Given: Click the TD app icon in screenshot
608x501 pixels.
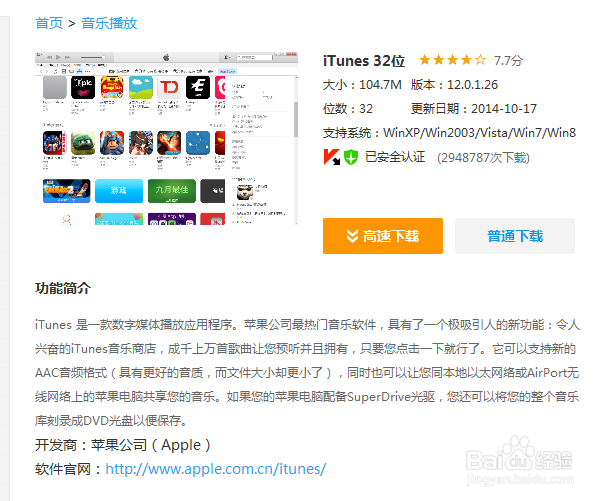Looking at the screenshot, I should pos(169,87).
